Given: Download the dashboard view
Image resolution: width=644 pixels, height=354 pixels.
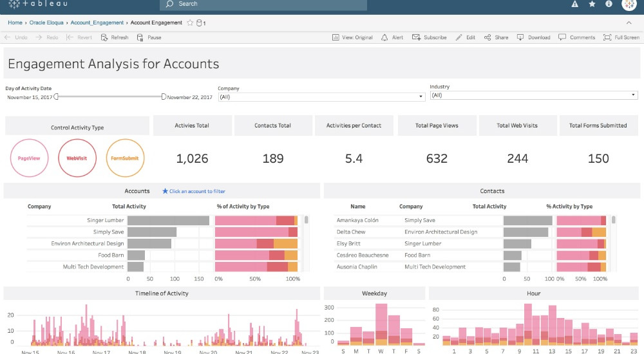Looking at the screenshot, I should coord(520,37).
